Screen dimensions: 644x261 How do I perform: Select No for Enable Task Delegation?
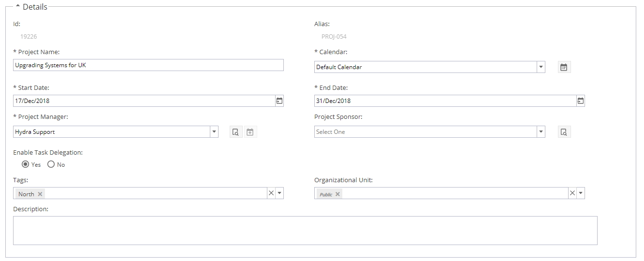pos(51,164)
